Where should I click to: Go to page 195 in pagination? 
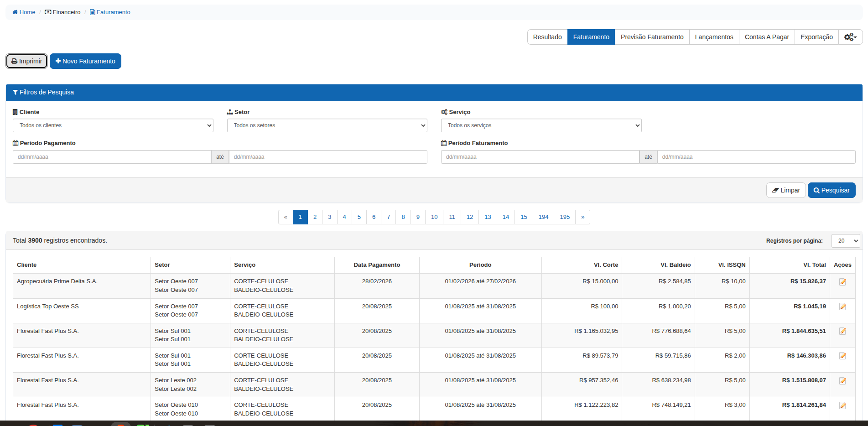(x=565, y=217)
